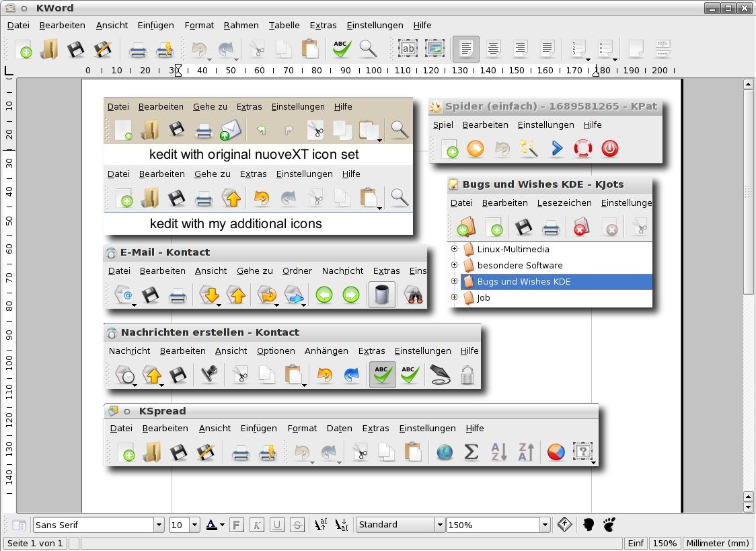Viewport: 756px width, 551px height.
Task: Click padlock icon in Nachrichten erstellen toolbar
Action: click(467, 375)
